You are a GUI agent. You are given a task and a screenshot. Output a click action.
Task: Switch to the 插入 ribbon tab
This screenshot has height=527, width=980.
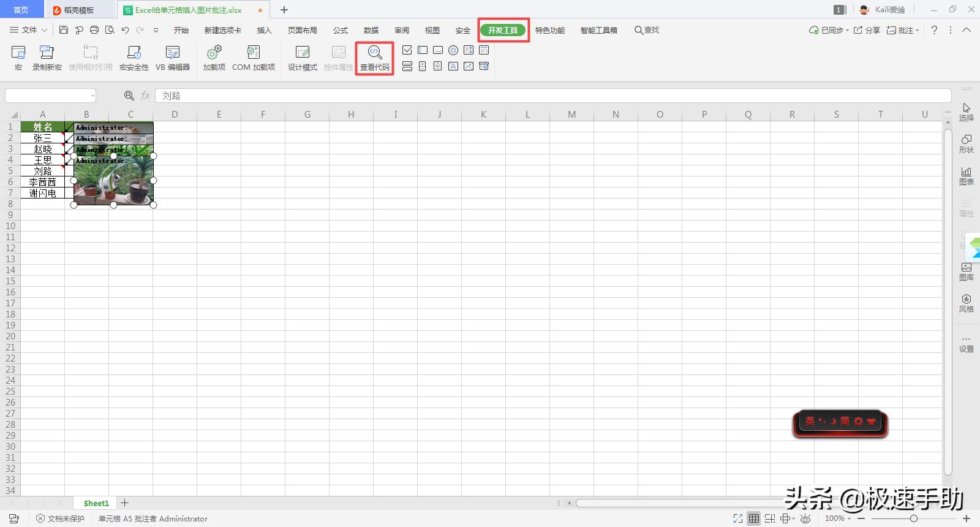coord(264,30)
